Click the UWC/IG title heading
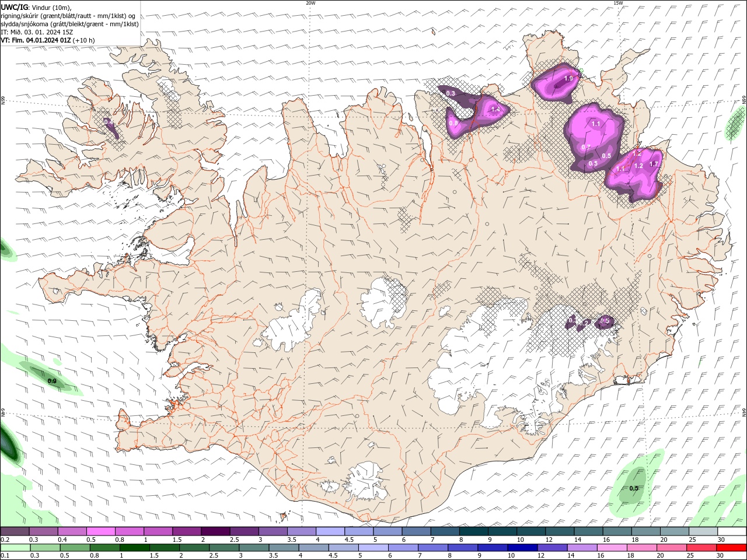Screen dimensions: 747x560 pos(15,7)
